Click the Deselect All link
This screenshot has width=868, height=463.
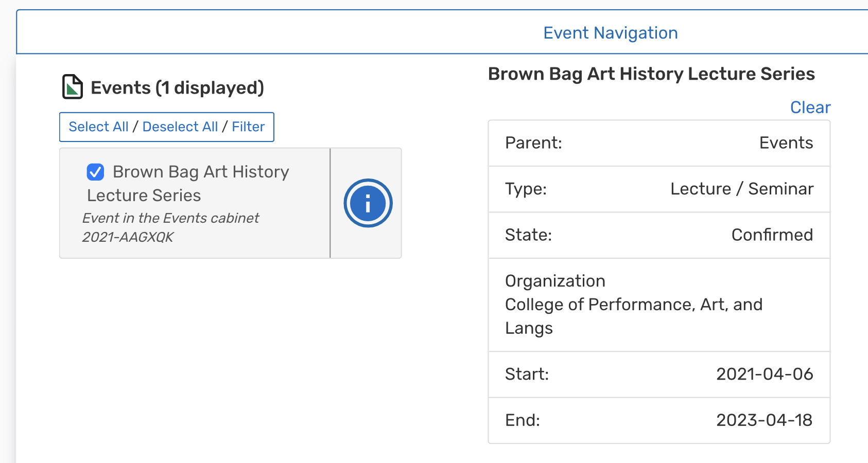180,127
